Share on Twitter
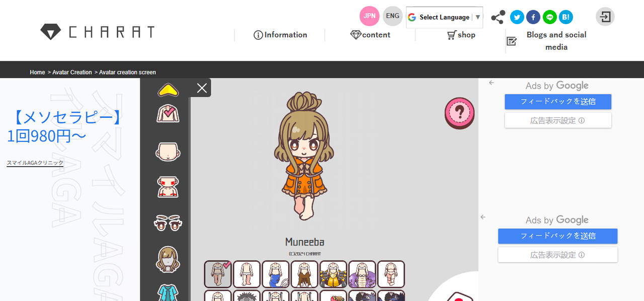Viewport: 644px width, 301px height. pos(517,18)
